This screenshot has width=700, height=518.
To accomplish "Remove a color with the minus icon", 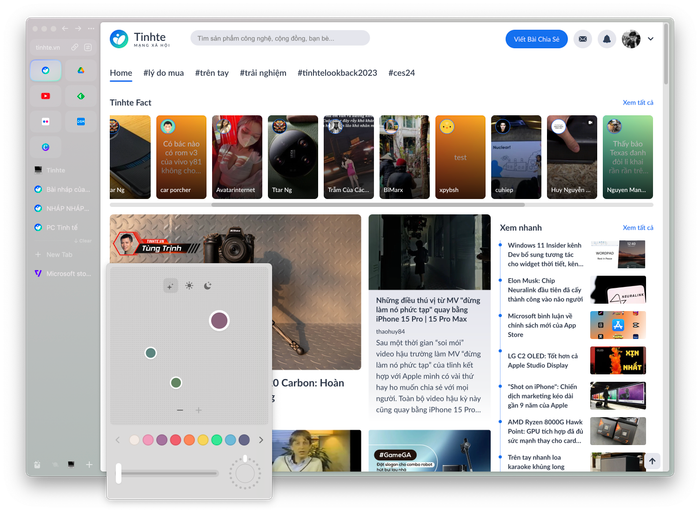I will pos(180,410).
